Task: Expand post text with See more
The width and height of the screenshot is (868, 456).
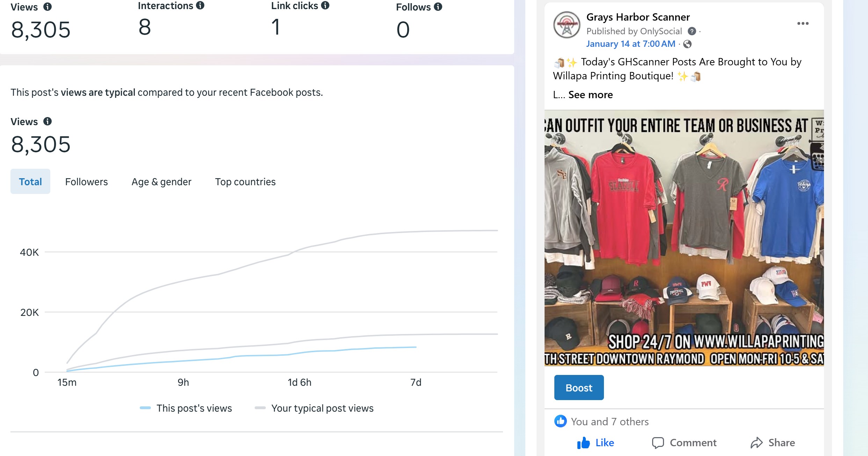Action: [590, 95]
